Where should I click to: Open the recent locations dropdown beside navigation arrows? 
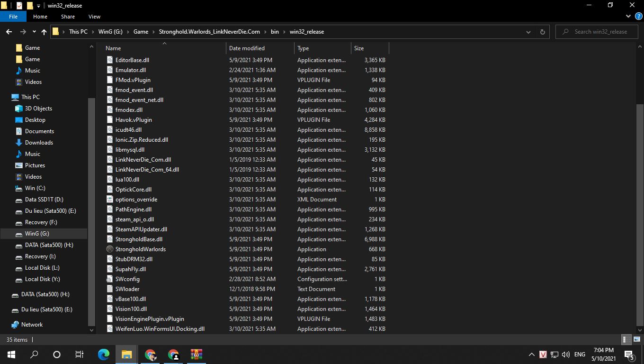[33, 32]
